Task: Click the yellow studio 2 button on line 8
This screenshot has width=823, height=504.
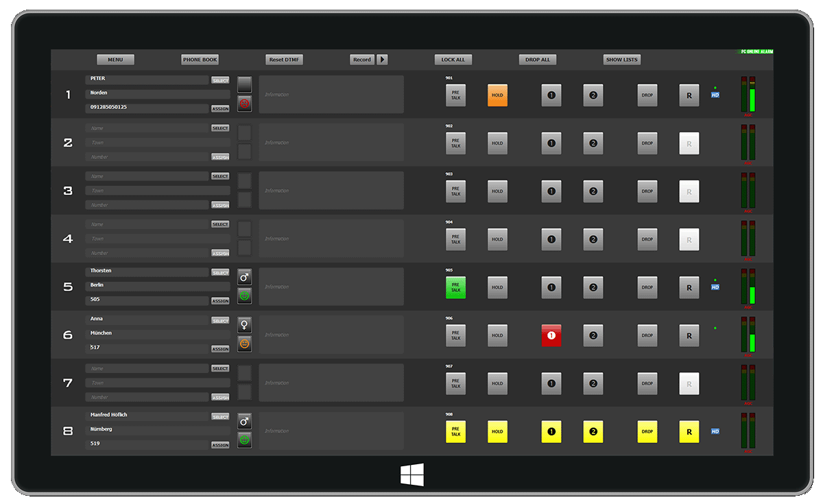Action: (593, 431)
